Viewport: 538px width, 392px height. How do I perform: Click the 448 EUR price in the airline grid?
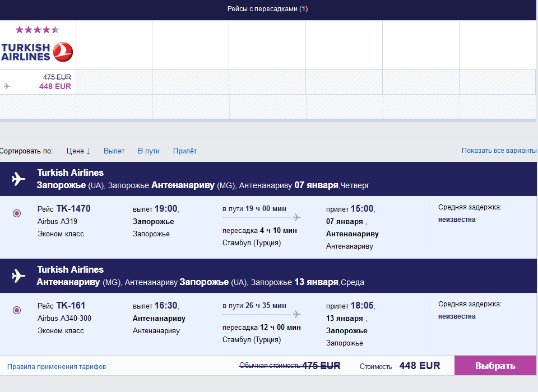[55, 86]
